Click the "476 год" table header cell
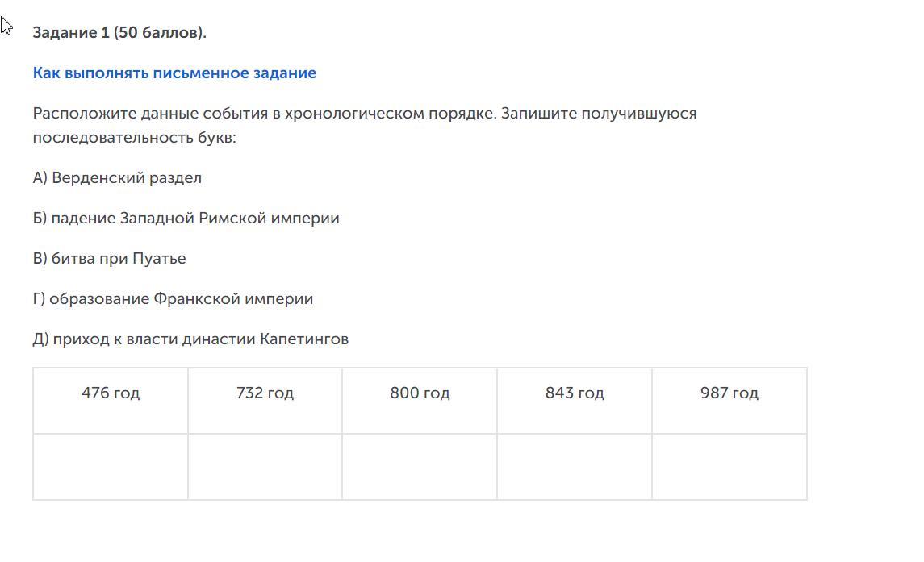Screen dimensions: 924x562 (111, 393)
